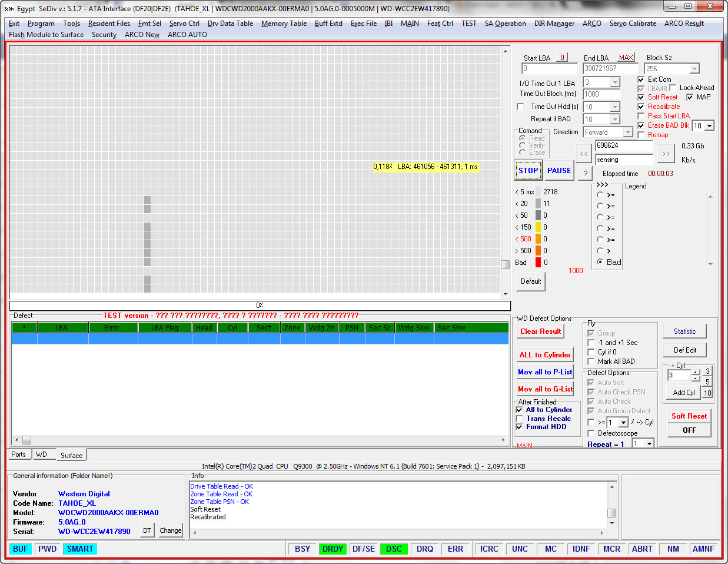Image resolution: width=728 pixels, height=564 pixels.
Task: Click the fast-forward >> navigation button
Action: tap(666, 154)
